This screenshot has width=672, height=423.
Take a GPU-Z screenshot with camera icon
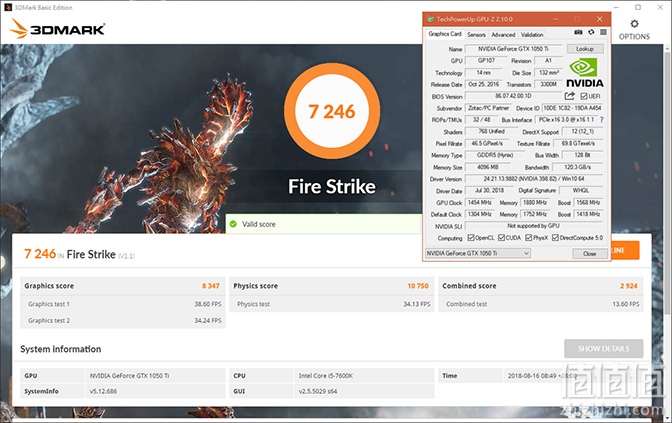pyautogui.click(x=578, y=33)
